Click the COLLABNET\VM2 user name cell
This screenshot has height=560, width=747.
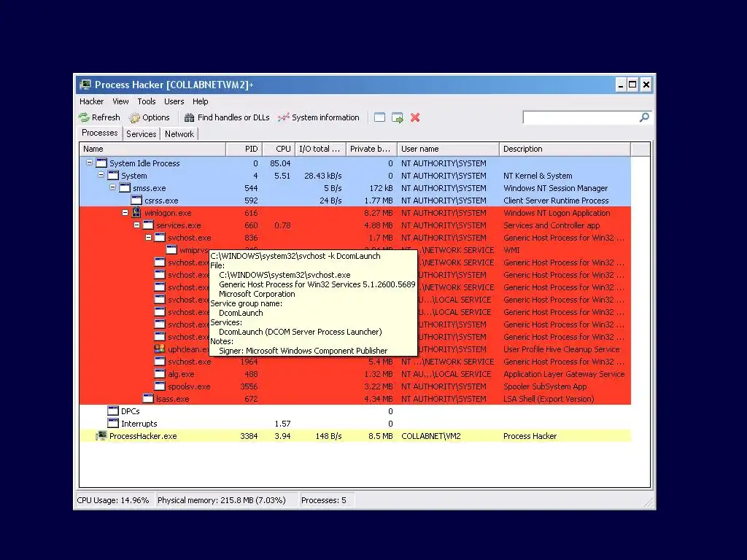430,436
